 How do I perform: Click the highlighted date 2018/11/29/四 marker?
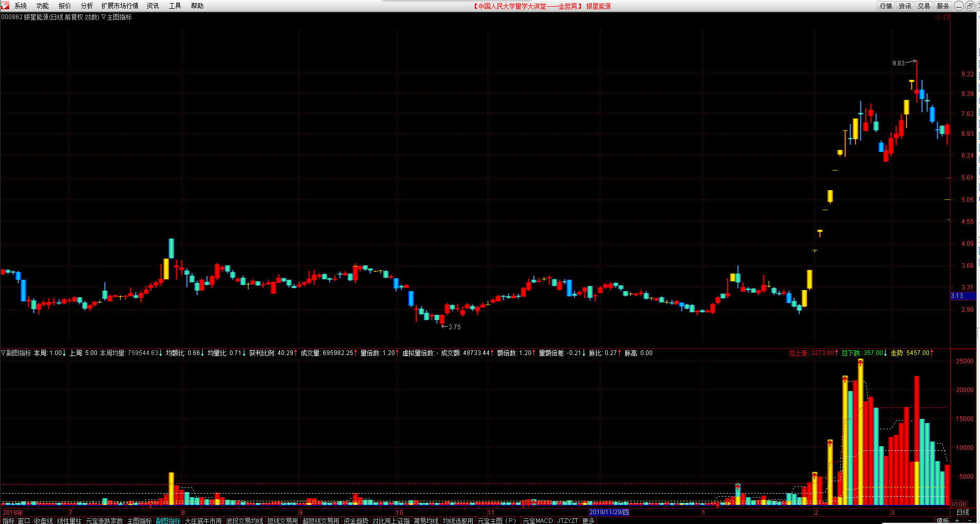609,512
